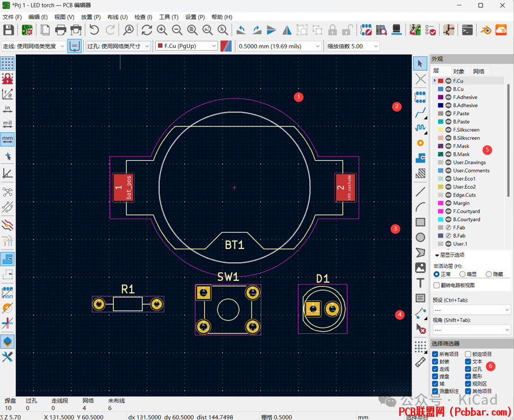Show the F.Fab layer
Image resolution: width=514 pixels, height=420 pixels.
click(x=448, y=227)
